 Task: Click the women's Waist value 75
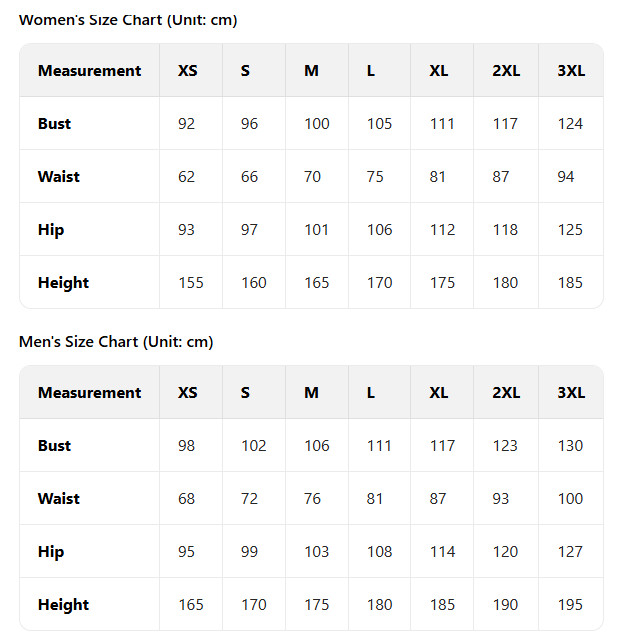pyautogui.click(x=375, y=177)
